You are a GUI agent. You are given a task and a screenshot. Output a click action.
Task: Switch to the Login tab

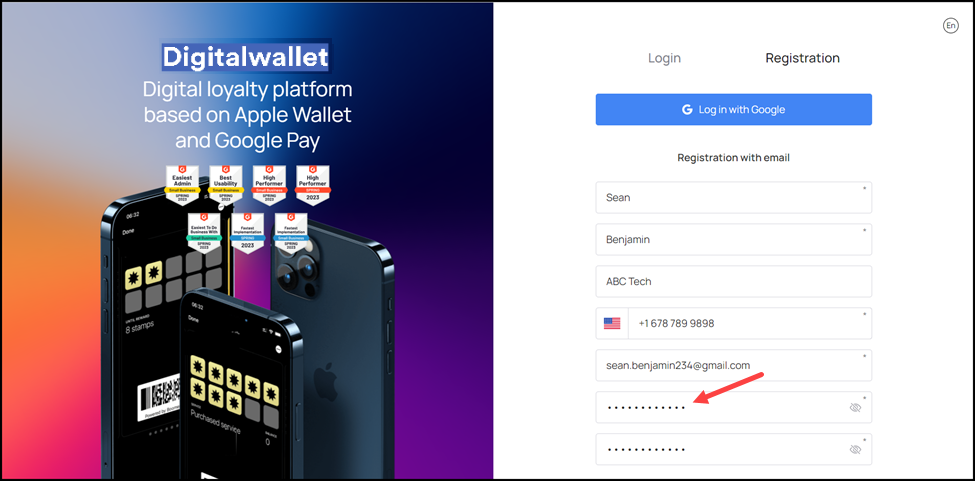pos(664,58)
